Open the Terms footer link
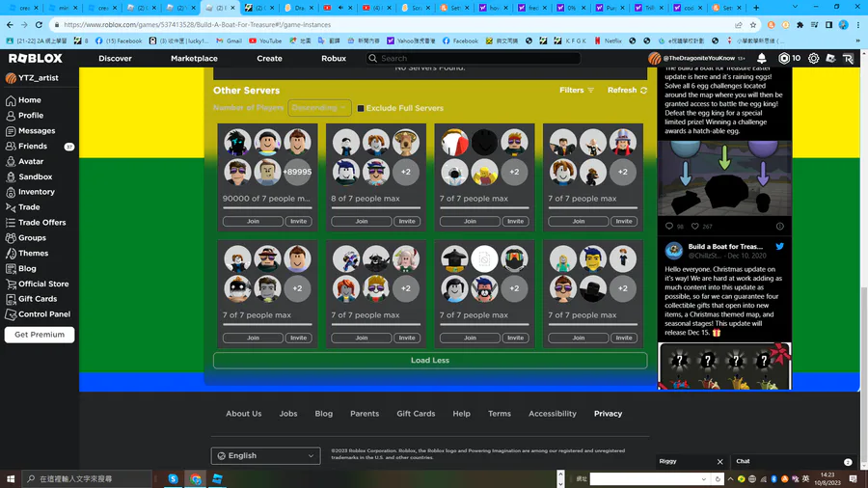Image resolution: width=868 pixels, height=488 pixels. click(x=500, y=414)
